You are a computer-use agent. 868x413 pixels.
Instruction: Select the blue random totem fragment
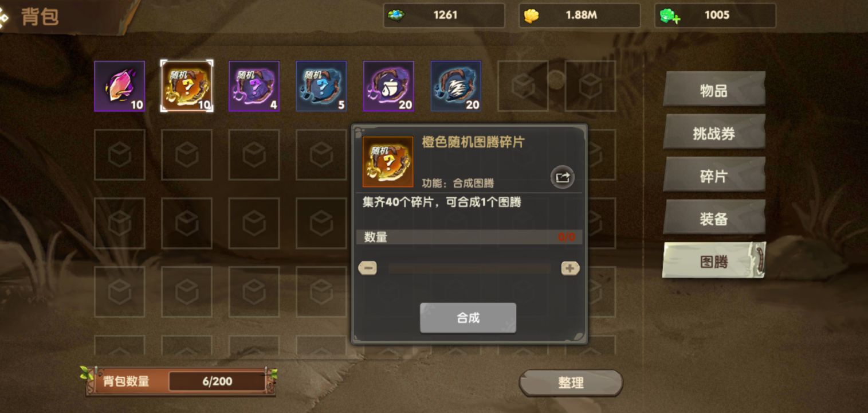coord(321,86)
